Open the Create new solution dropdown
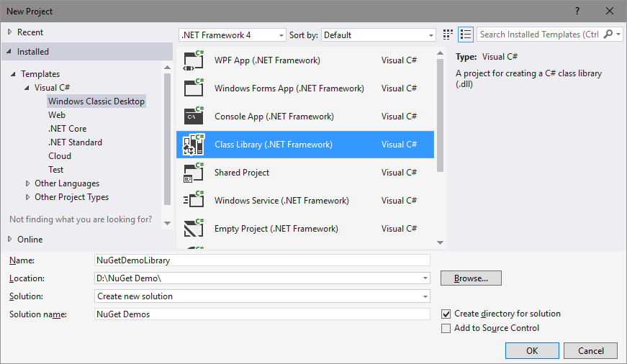Viewport: 627px width, 364px height. [x=262, y=296]
